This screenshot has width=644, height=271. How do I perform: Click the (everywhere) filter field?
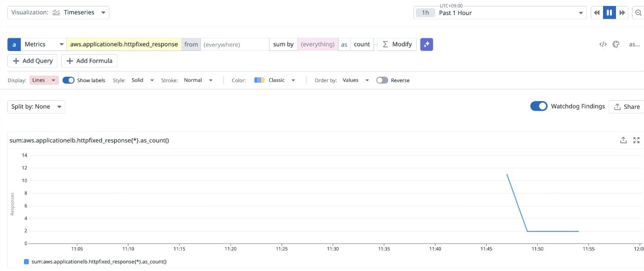click(235, 45)
